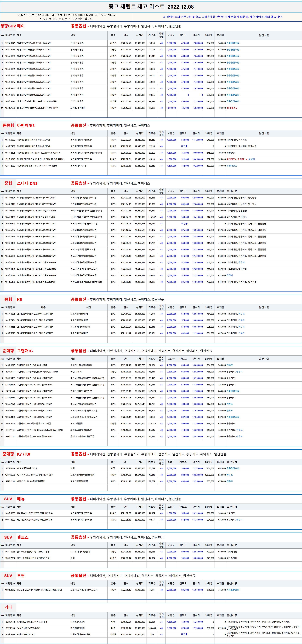Select the '그랜저IG' section heading
Viewport: 302px width, 644px height.
(x=25, y=351)
